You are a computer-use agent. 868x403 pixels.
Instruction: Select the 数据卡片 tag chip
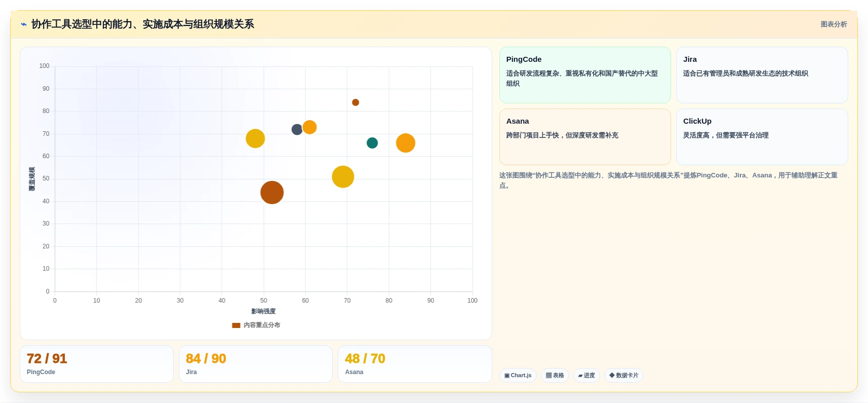pos(624,376)
